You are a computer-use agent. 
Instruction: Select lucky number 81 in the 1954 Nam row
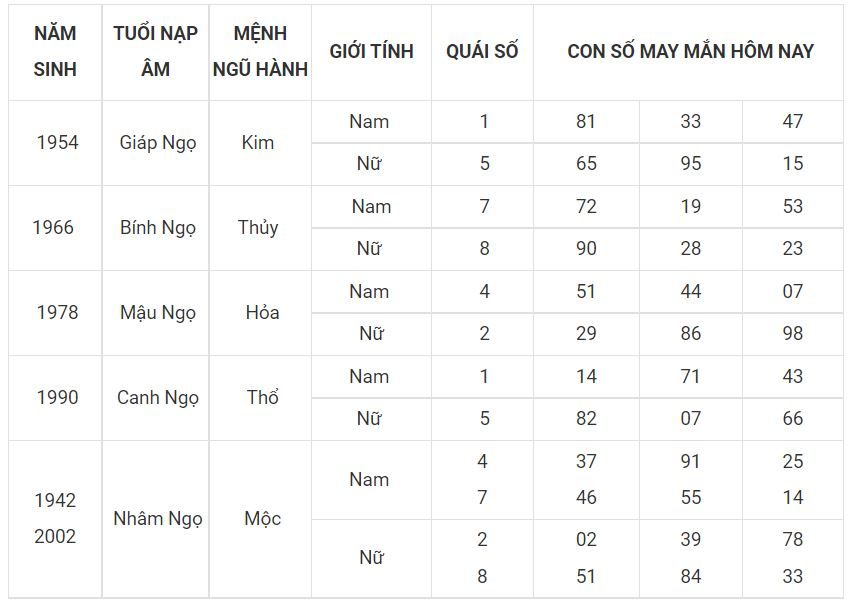(586, 122)
